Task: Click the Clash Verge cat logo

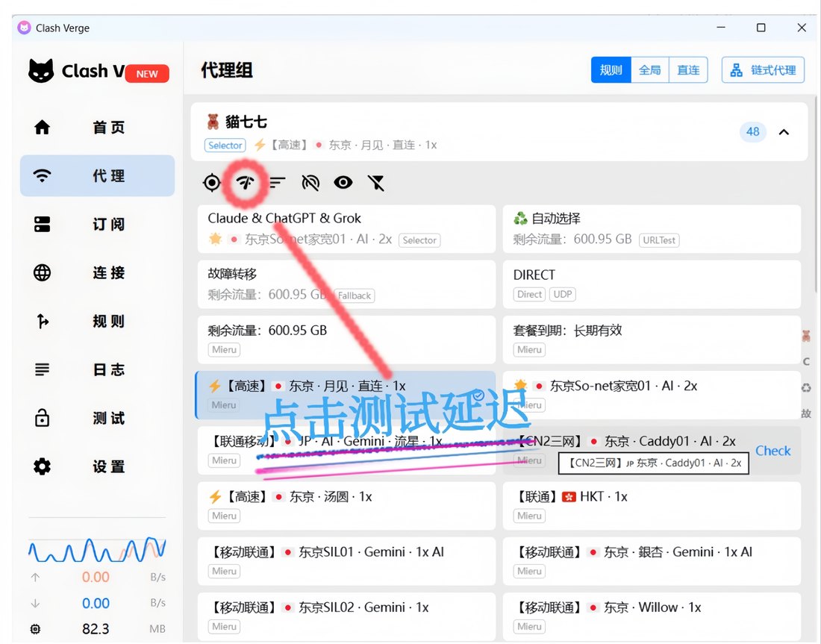Action: 41,71
